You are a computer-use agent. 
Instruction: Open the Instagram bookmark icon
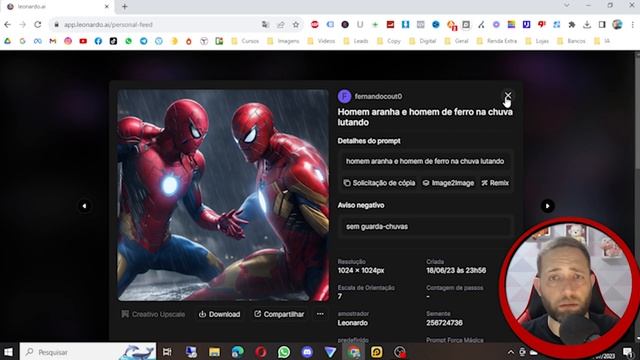pyautogui.click(x=68, y=41)
